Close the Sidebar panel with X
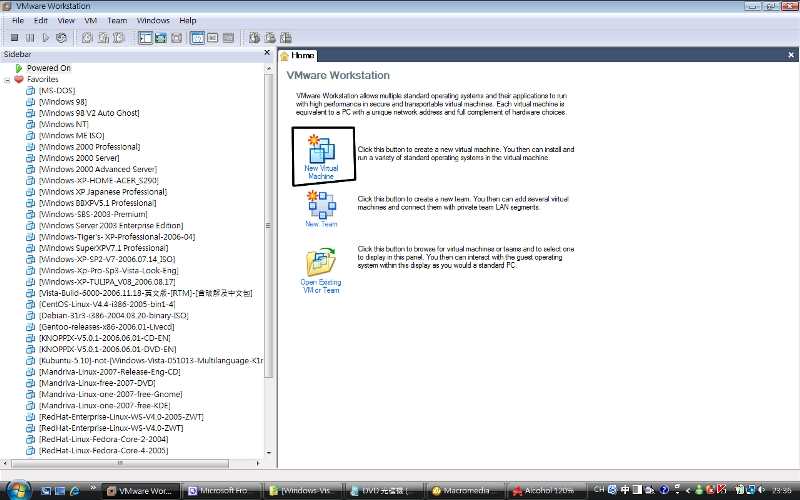Image resolution: width=800 pixels, height=500 pixels. pyautogui.click(x=267, y=53)
